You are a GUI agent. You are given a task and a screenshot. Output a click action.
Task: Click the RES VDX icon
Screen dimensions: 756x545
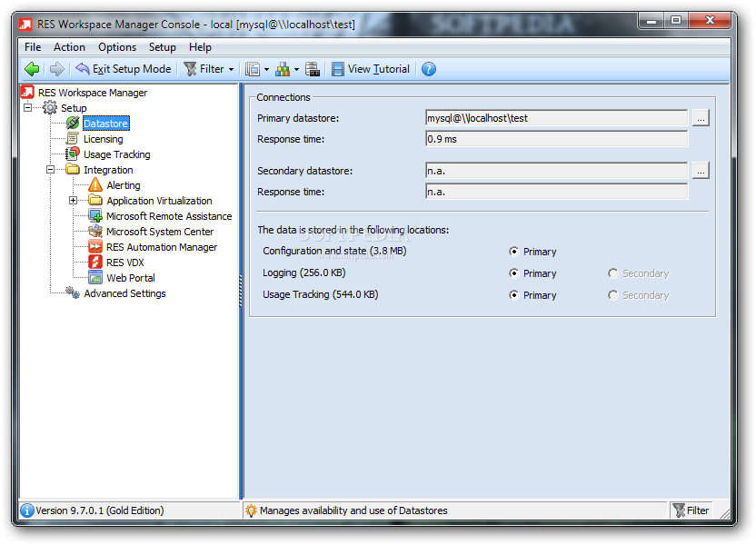95,263
